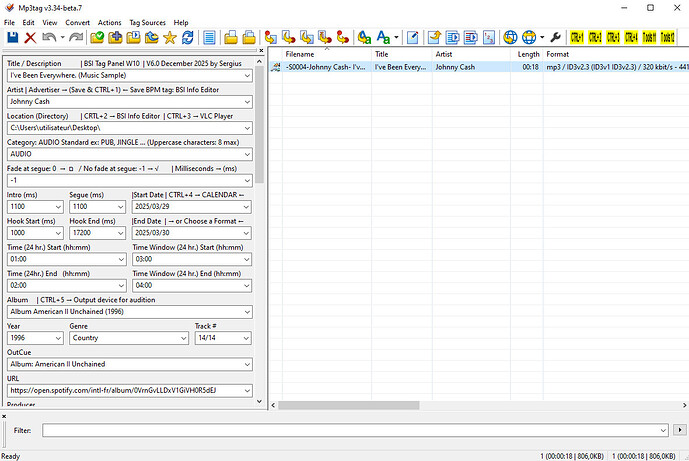Click inside the Filter text field
689x461 pixels.
coord(350,430)
